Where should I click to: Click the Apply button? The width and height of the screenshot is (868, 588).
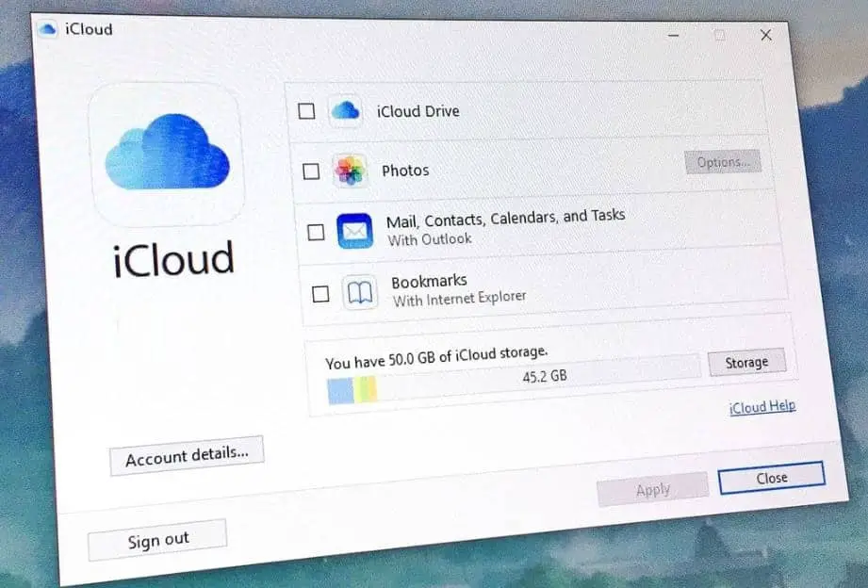point(653,489)
